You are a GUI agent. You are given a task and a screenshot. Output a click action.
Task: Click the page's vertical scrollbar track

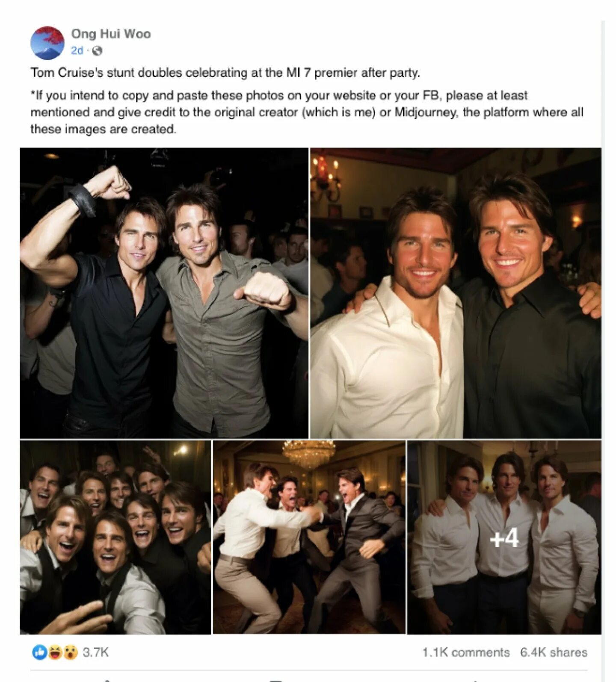click(603, 351)
